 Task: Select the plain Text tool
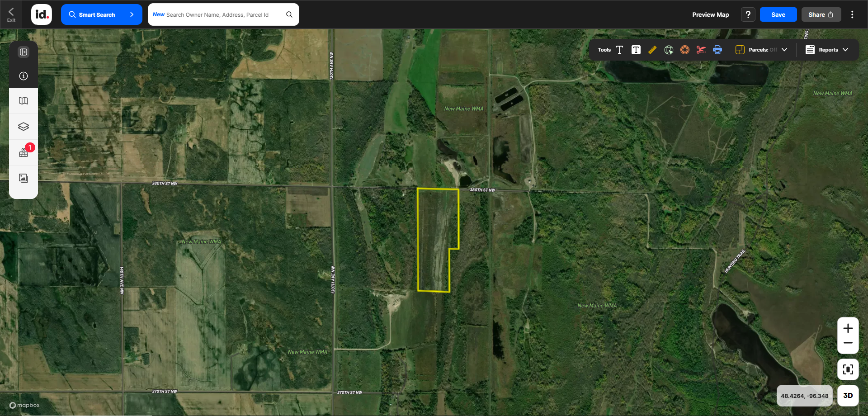619,50
